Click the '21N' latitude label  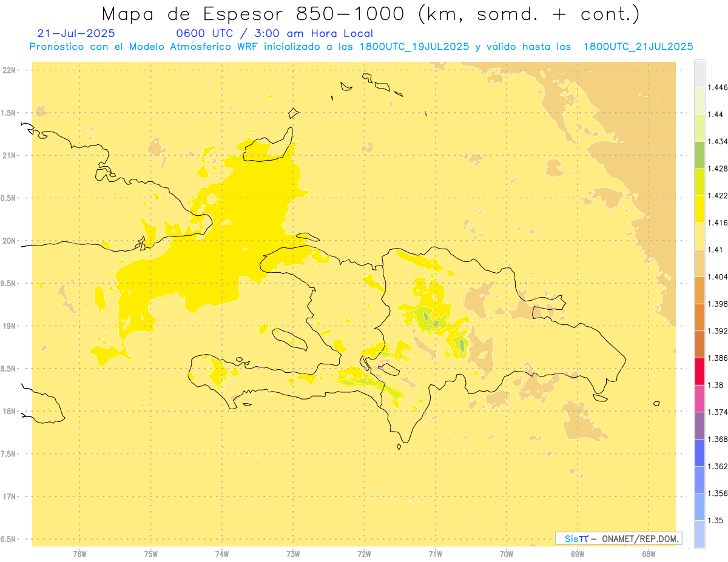pyautogui.click(x=10, y=156)
